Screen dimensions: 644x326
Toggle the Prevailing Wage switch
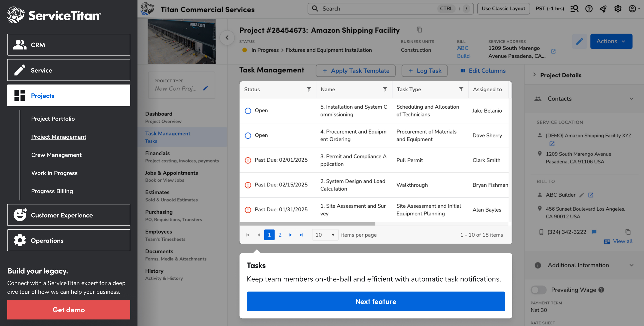coord(538,290)
